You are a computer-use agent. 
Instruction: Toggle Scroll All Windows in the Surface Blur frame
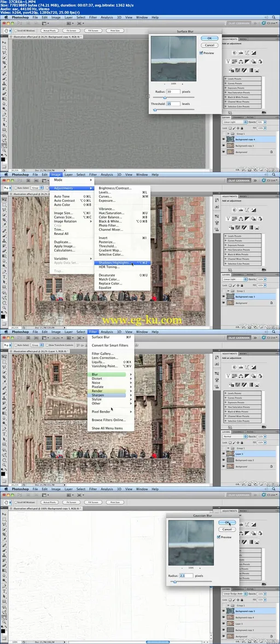coord(16,31)
